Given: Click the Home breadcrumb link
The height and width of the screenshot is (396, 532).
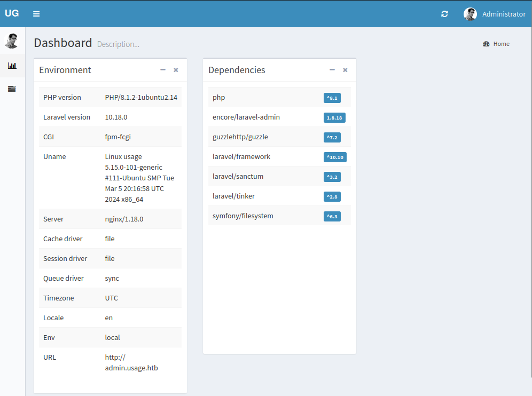Looking at the screenshot, I should click(x=501, y=44).
